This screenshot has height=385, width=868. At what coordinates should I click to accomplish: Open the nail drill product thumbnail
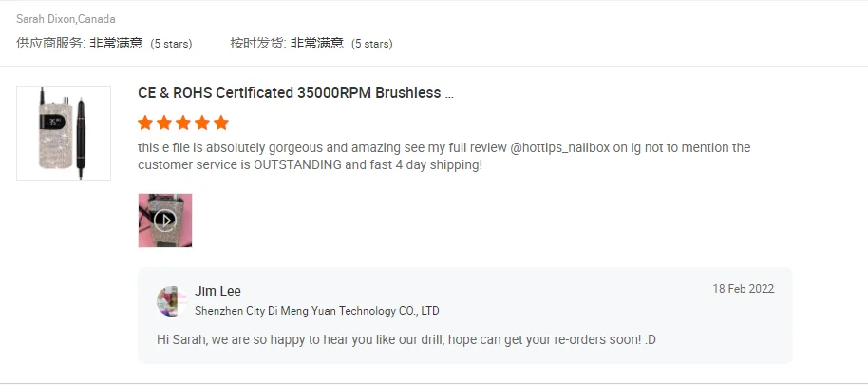[64, 133]
